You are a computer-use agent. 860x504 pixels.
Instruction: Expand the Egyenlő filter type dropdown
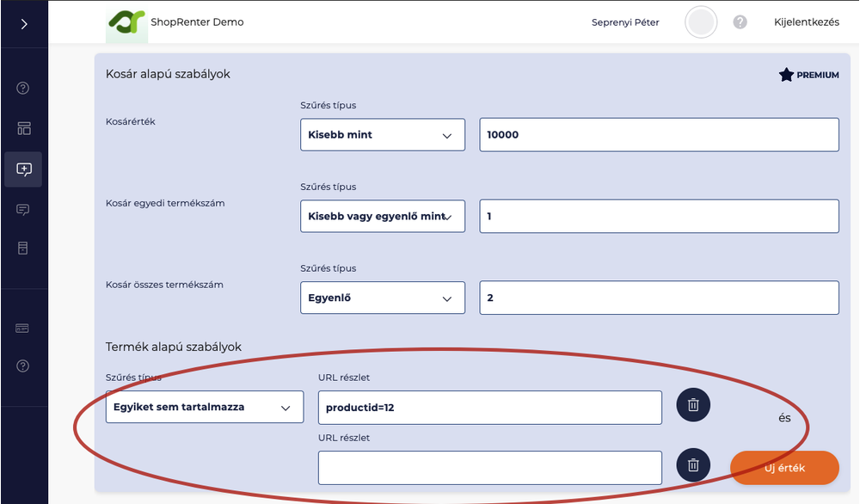(x=382, y=298)
